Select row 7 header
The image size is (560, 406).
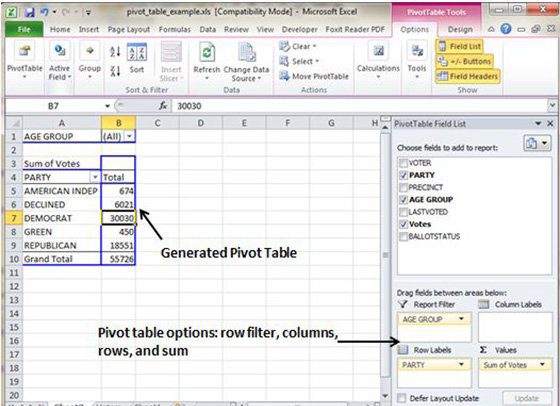pos(14,218)
